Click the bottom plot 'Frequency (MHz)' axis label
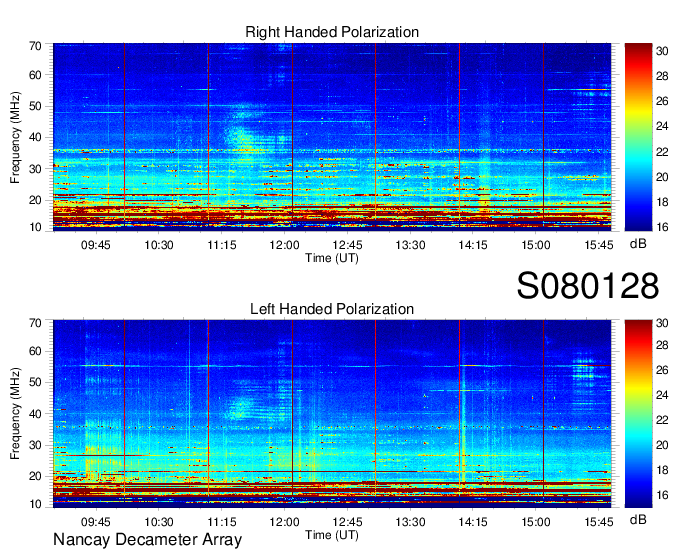The image size is (680, 552). (x=15, y=414)
